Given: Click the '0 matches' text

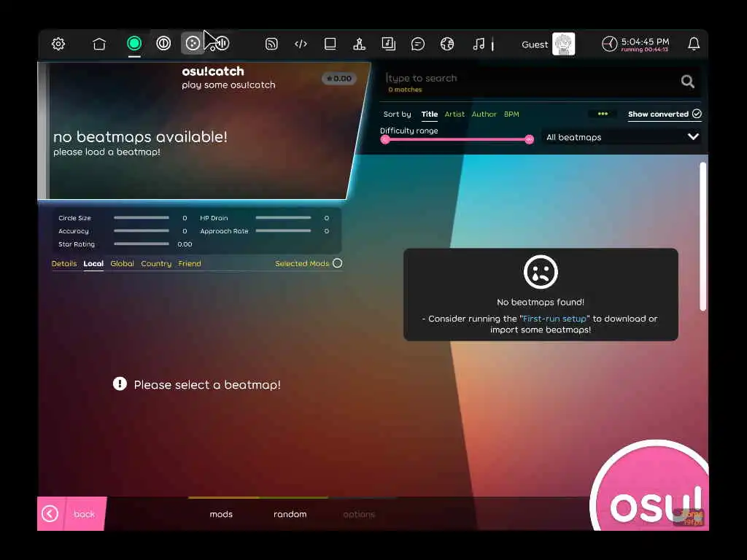Looking at the screenshot, I should click(x=405, y=90).
